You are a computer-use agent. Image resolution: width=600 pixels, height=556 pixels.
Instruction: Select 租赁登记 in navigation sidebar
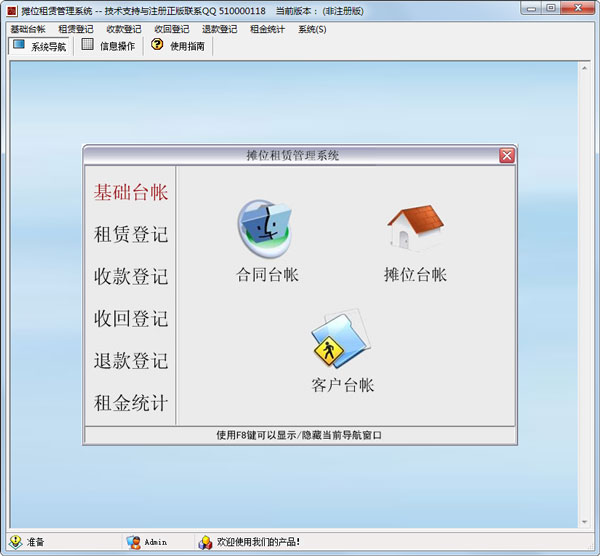click(x=131, y=234)
